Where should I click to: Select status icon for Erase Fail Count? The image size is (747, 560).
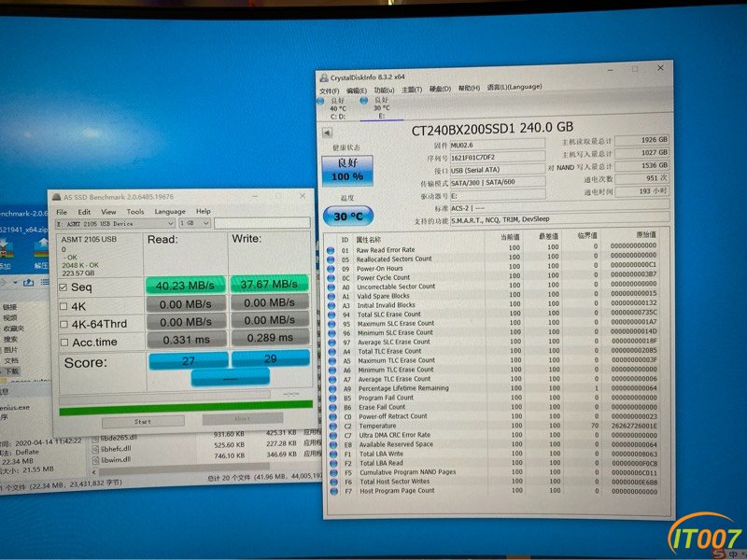pos(333,408)
